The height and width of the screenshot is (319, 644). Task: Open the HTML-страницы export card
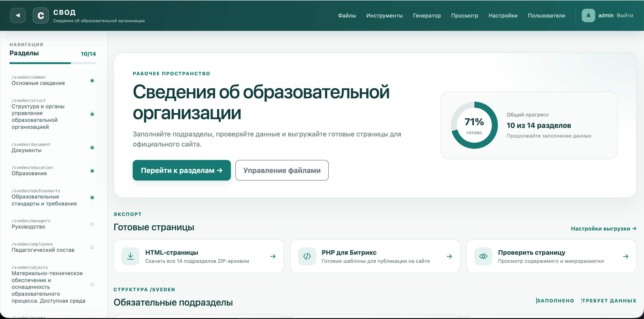coord(199,256)
